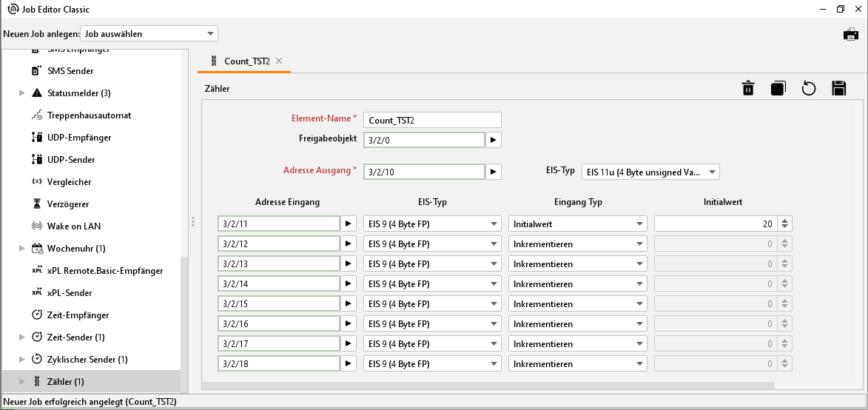868x410 pixels.
Task: Close the Count_TST2 tab
Action: pos(279,61)
